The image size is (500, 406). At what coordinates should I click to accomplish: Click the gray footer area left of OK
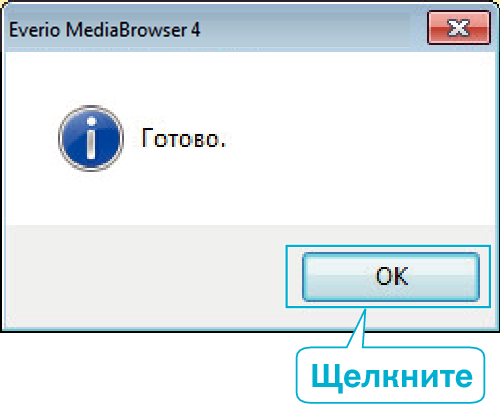pos(145,277)
